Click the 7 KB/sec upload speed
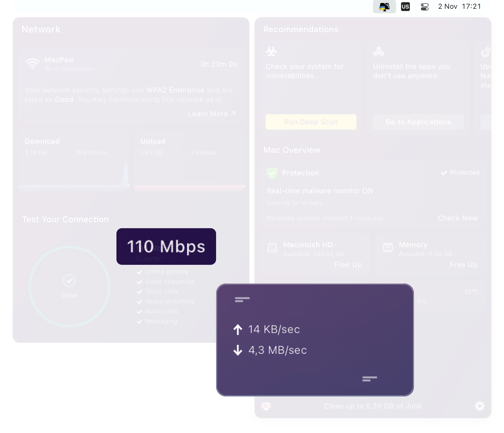The image size is (504, 433). click(204, 152)
